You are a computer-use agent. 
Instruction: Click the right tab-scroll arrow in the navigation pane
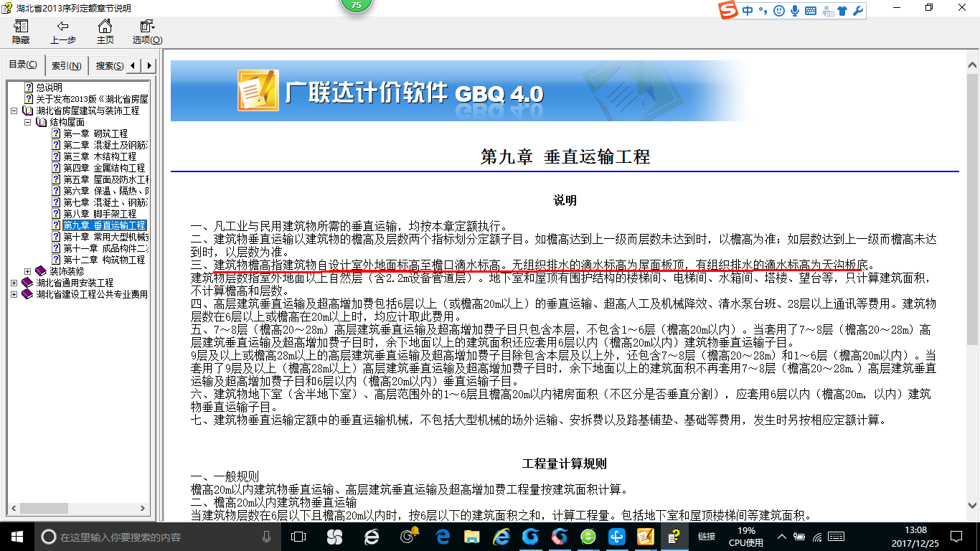pos(149,65)
